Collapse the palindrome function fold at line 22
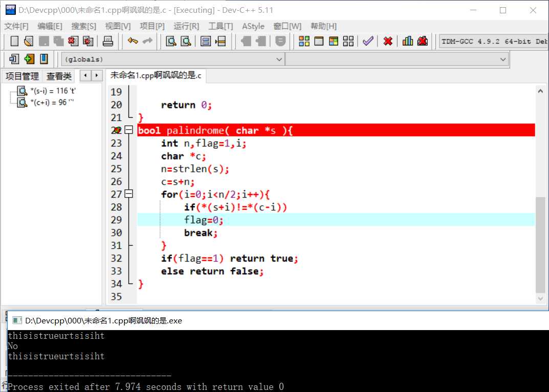 (x=129, y=130)
